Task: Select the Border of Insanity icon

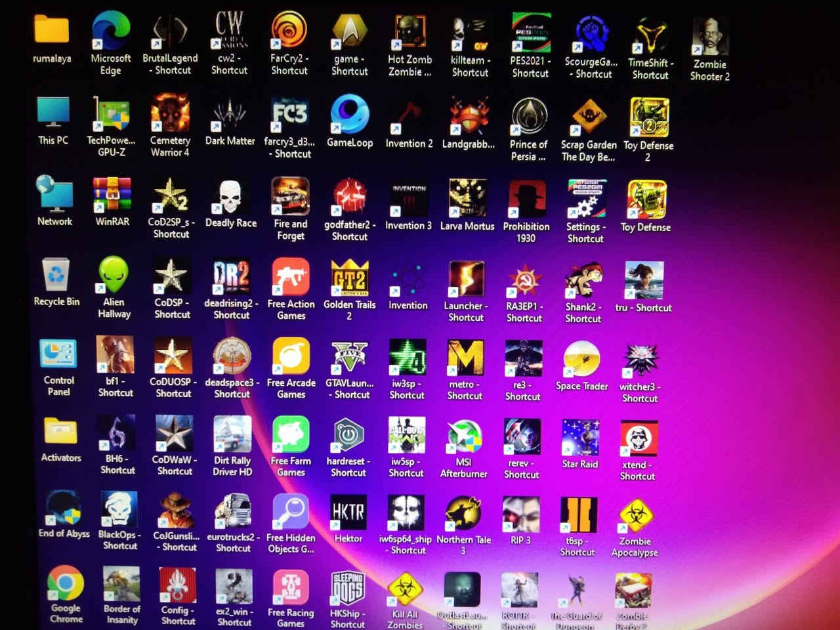Action: coord(121,584)
